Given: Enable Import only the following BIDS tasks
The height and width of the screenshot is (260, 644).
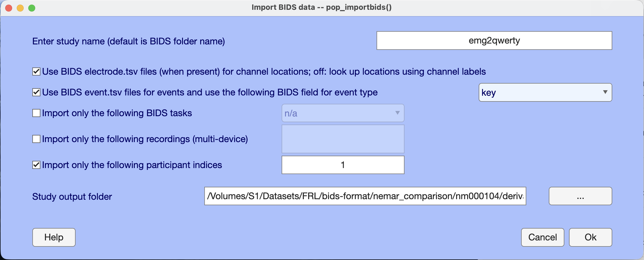Looking at the screenshot, I should (36, 113).
